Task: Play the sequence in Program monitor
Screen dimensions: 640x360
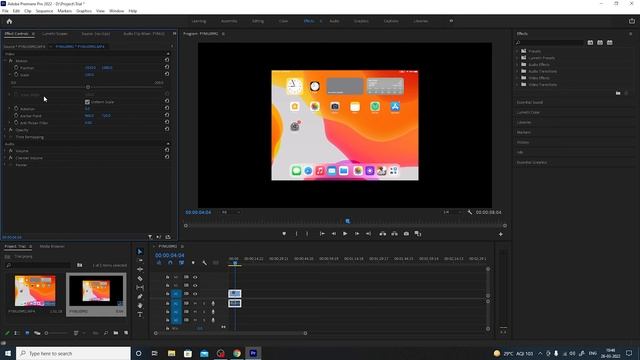Action: (345, 234)
